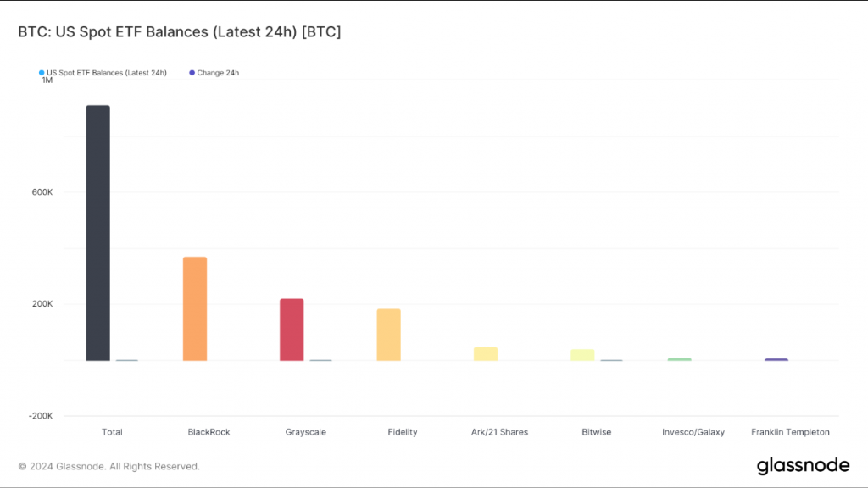Click the pale yellow Bitwise bar
868x488 pixels.
click(582, 355)
